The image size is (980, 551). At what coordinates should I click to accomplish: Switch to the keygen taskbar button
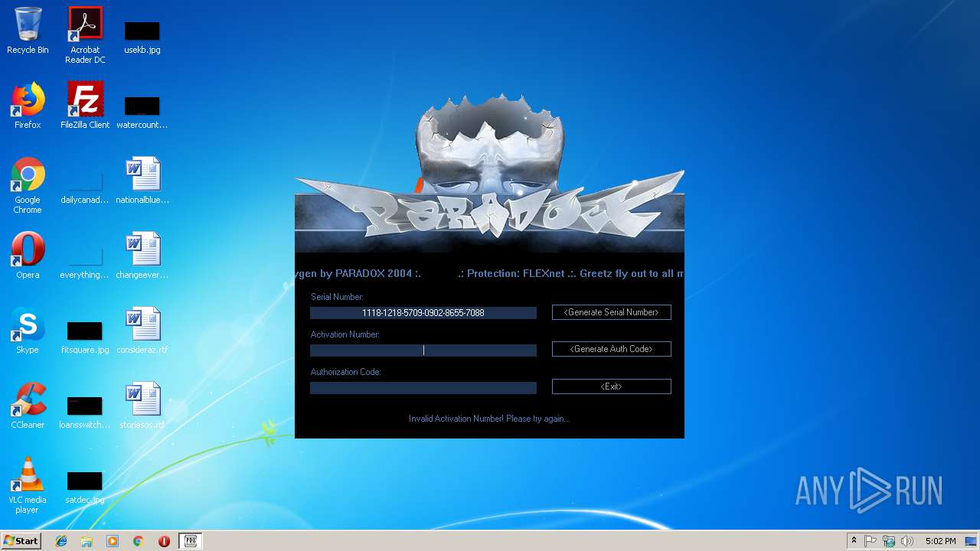pyautogui.click(x=190, y=541)
